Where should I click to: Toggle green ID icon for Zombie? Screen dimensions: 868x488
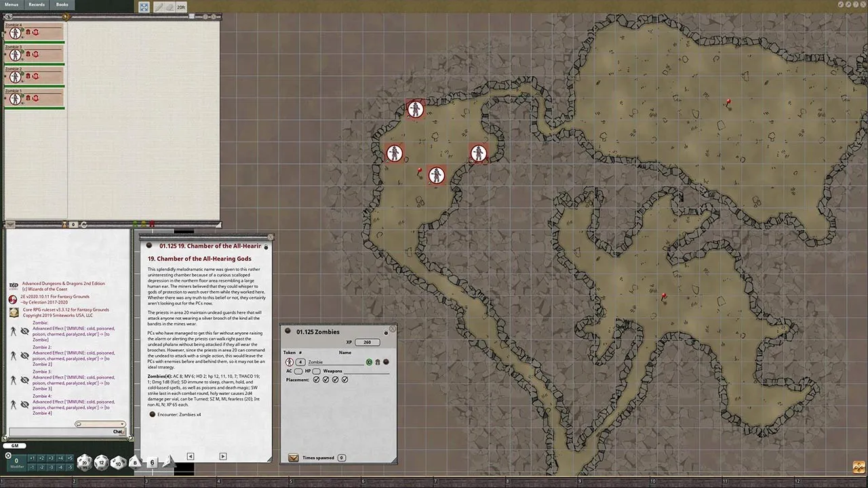point(369,362)
